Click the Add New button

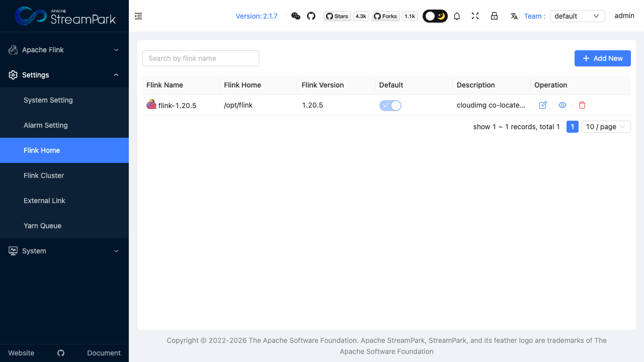(602, 58)
